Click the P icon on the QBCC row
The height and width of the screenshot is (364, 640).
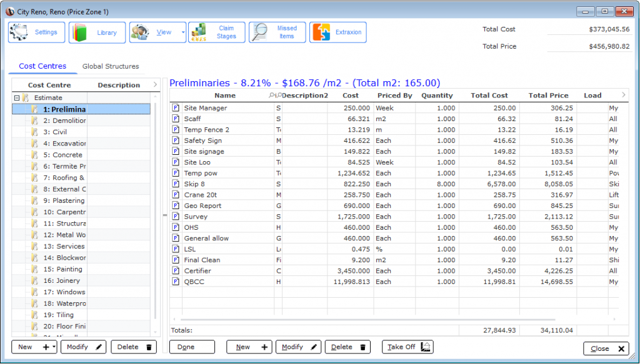[x=176, y=282]
